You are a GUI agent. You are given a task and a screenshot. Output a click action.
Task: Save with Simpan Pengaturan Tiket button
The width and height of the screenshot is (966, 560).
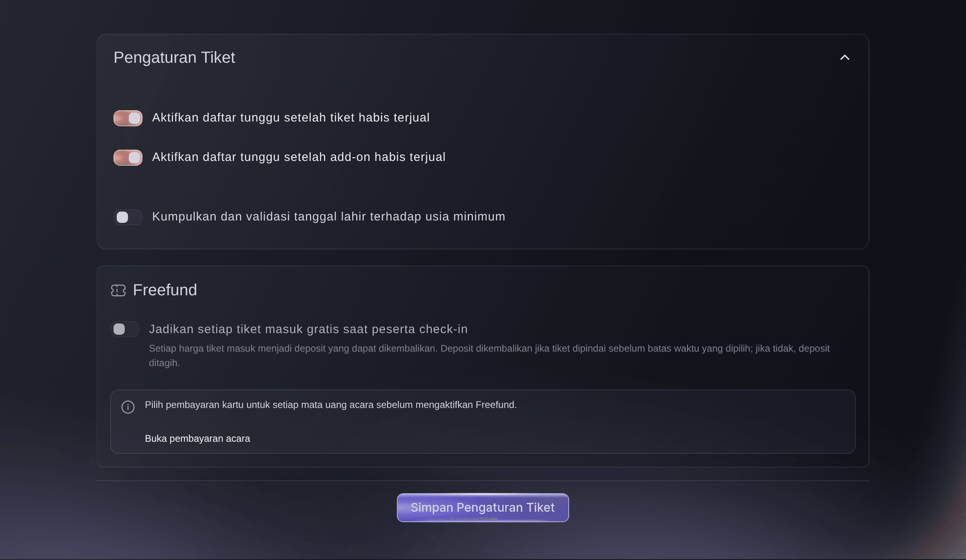click(483, 508)
